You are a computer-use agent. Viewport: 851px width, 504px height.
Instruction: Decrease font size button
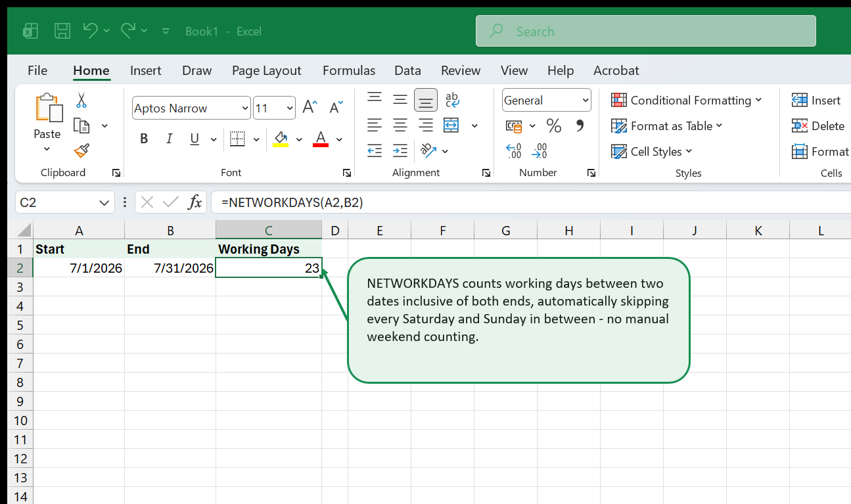[336, 108]
